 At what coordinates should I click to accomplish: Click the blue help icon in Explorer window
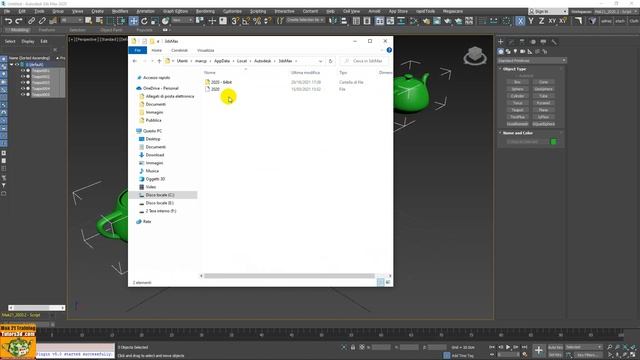click(389, 50)
